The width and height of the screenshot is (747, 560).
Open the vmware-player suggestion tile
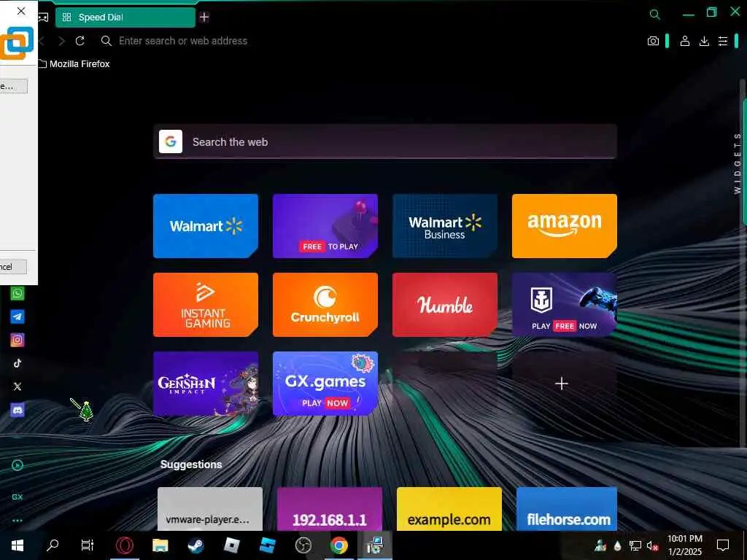tap(209, 508)
